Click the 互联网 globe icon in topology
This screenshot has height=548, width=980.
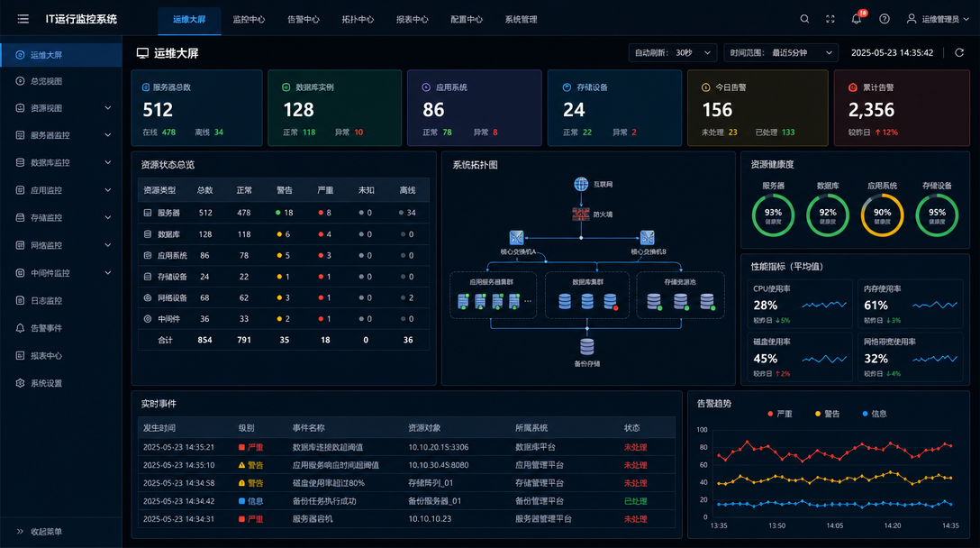pos(581,184)
